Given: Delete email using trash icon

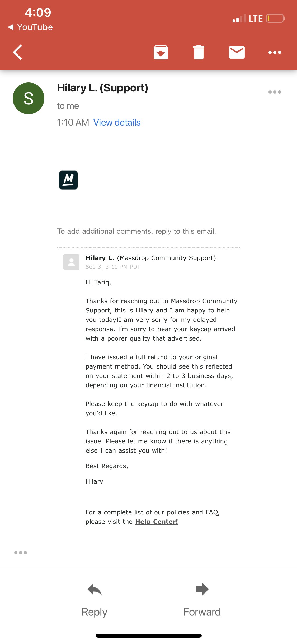Looking at the screenshot, I should click(199, 52).
